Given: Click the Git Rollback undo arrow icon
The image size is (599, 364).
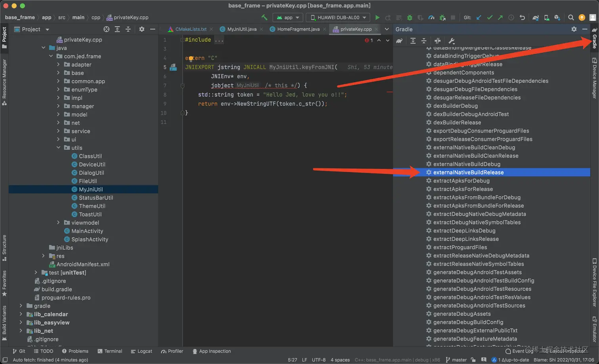Looking at the screenshot, I should pos(522,17).
